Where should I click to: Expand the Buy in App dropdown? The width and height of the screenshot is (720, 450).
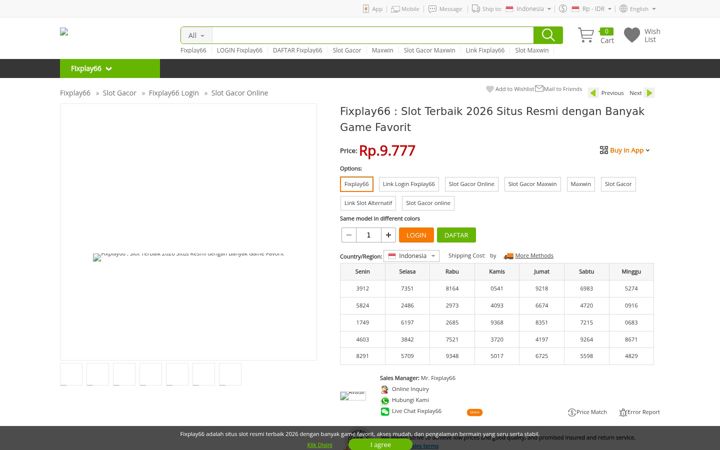coord(629,150)
